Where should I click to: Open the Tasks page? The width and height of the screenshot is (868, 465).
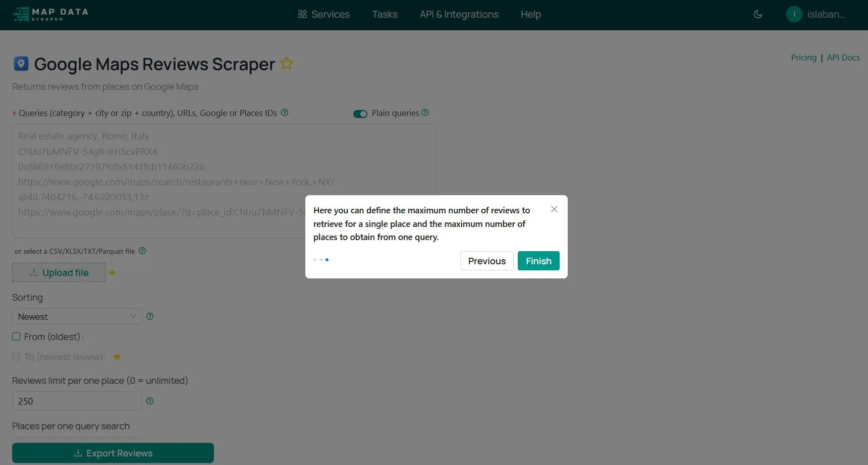(x=385, y=14)
